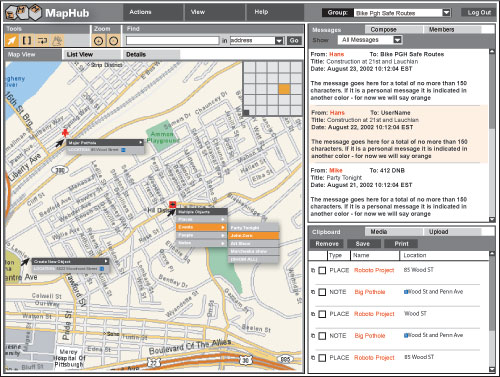Open sender Mike's name link
Screen dimensions: 500x377
pos(336,171)
